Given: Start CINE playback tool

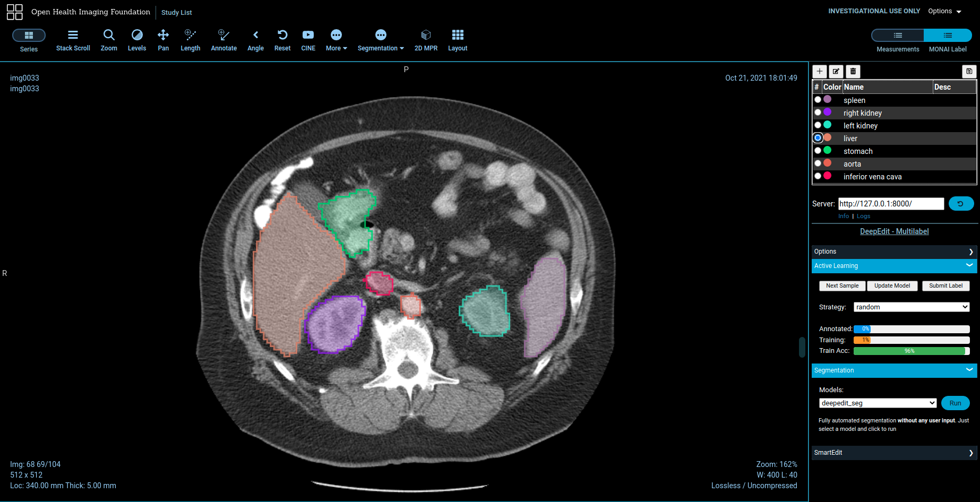Looking at the screenshot, I should pos(308,40).
